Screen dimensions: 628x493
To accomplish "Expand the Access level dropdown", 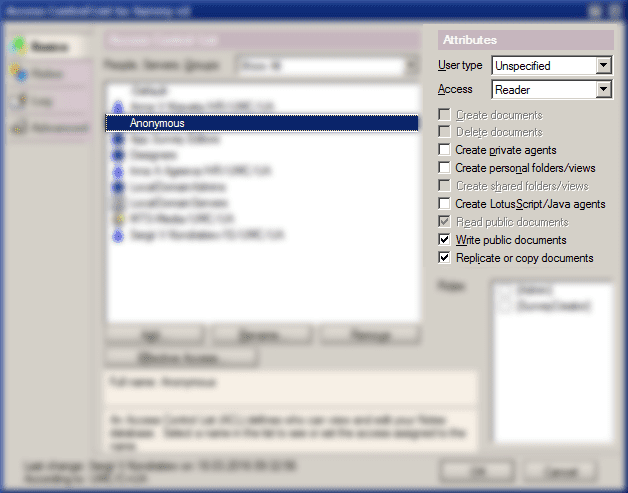I will (603, 90).
